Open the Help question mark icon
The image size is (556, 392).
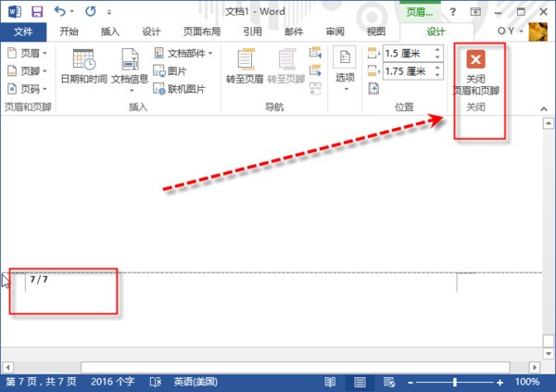tap(453, 11)
